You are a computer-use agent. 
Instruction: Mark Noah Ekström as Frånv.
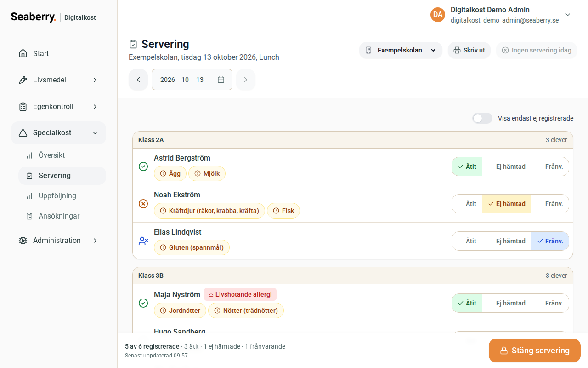coord(550,204)
